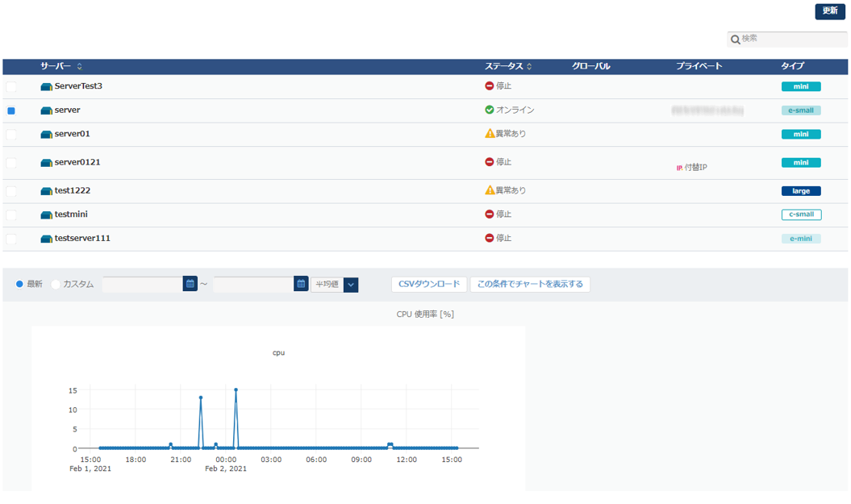Click the green online status icon
The image size is (851, 504).
[490, 110]
